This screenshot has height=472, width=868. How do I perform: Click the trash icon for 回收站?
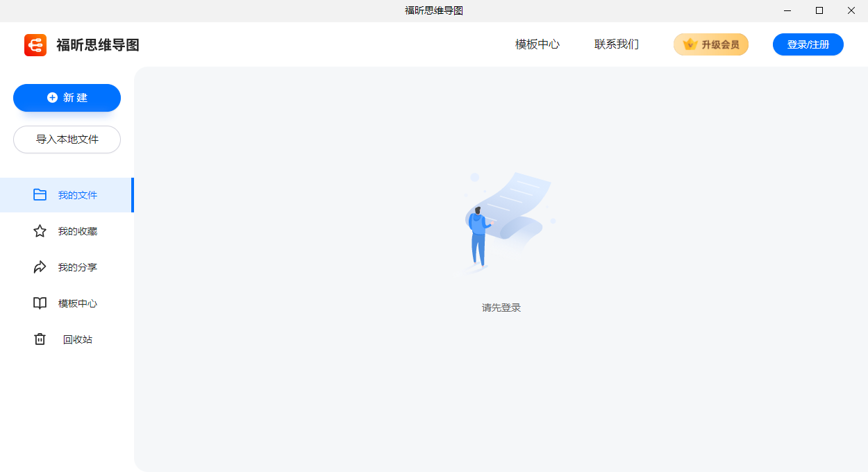(40, 339)
